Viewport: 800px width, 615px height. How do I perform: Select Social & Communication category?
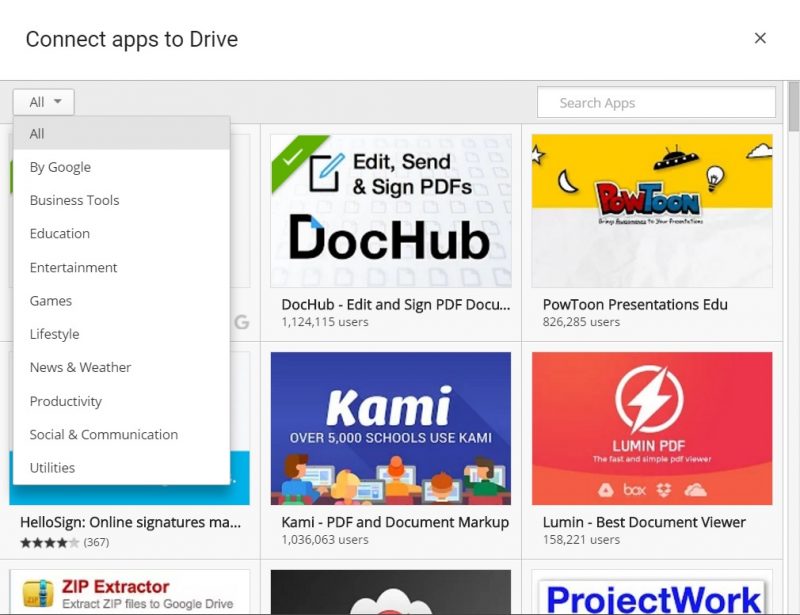pyautogui.click(x=122, y=434)
